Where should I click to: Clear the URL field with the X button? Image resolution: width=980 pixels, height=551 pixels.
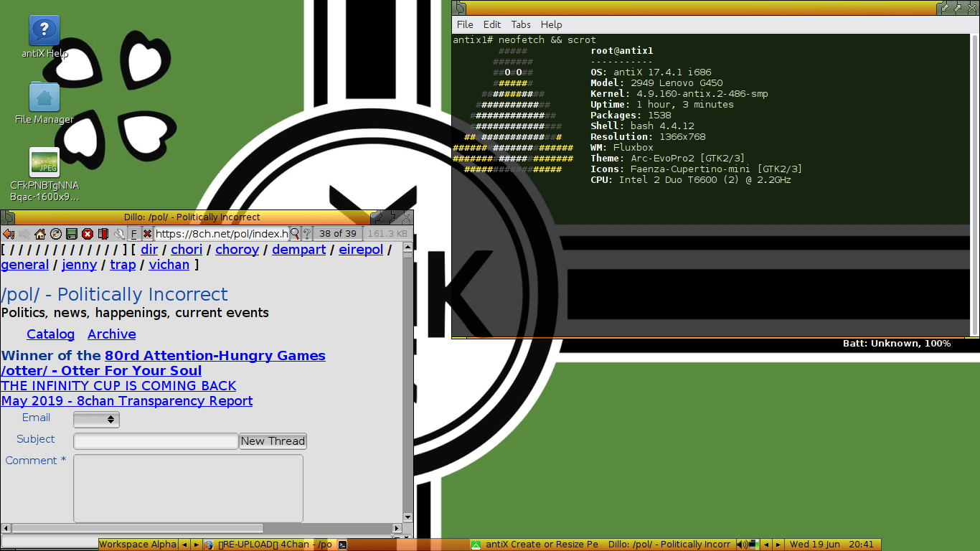coord(148,233)
